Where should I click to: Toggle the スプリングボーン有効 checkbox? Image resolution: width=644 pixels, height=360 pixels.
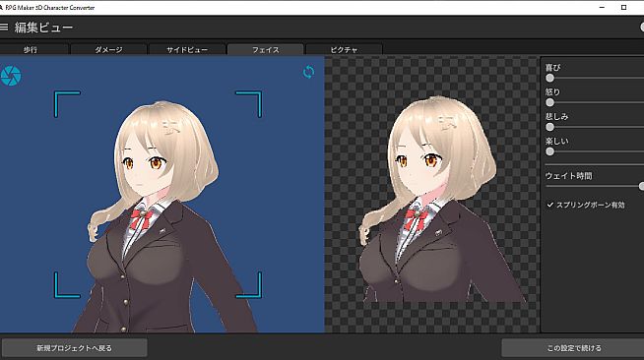point(549,205)
